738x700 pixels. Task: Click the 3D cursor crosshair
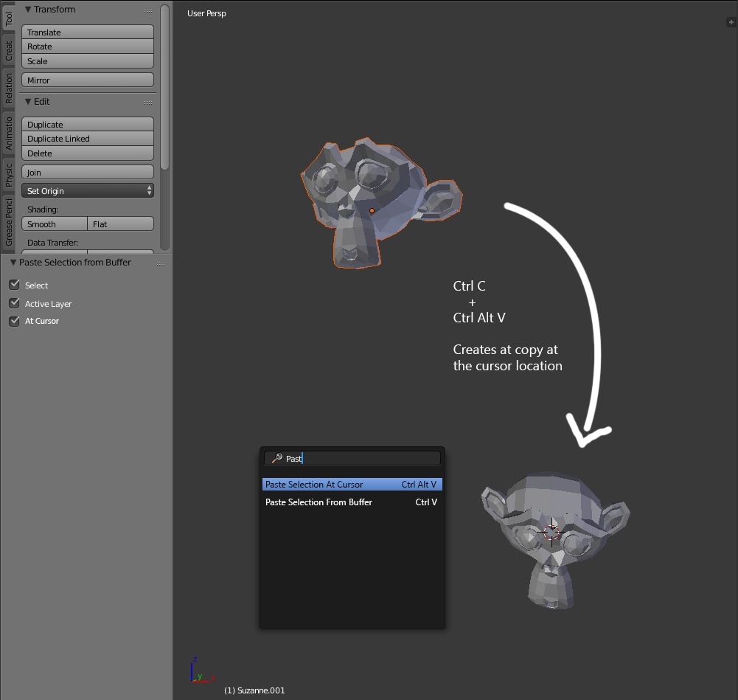[551, 532]
